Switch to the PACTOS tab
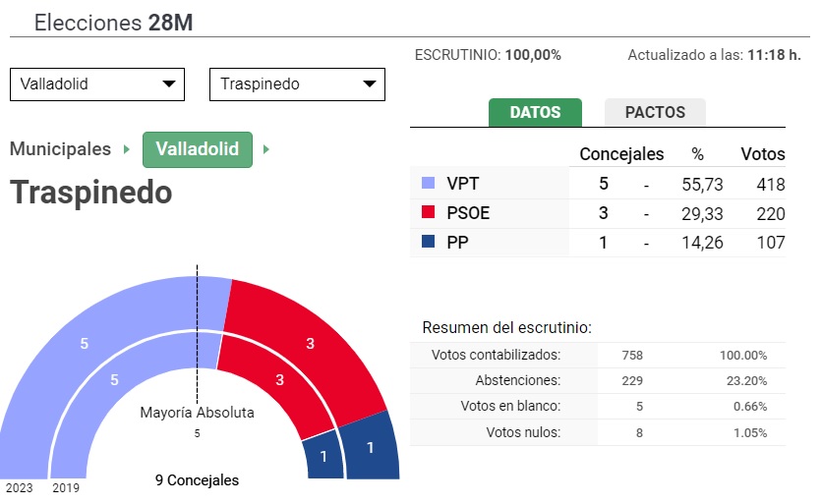821x504 pixels. [x=655, y=112]
